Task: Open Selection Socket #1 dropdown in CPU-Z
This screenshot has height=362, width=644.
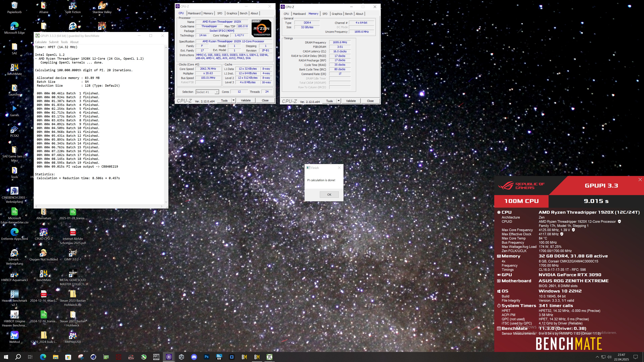Action: 207,92
